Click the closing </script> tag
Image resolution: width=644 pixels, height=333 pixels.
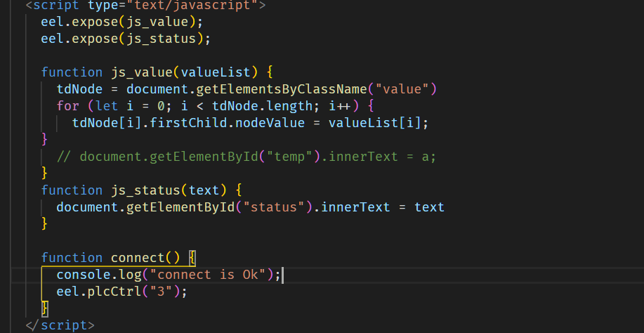click(60, 325)
